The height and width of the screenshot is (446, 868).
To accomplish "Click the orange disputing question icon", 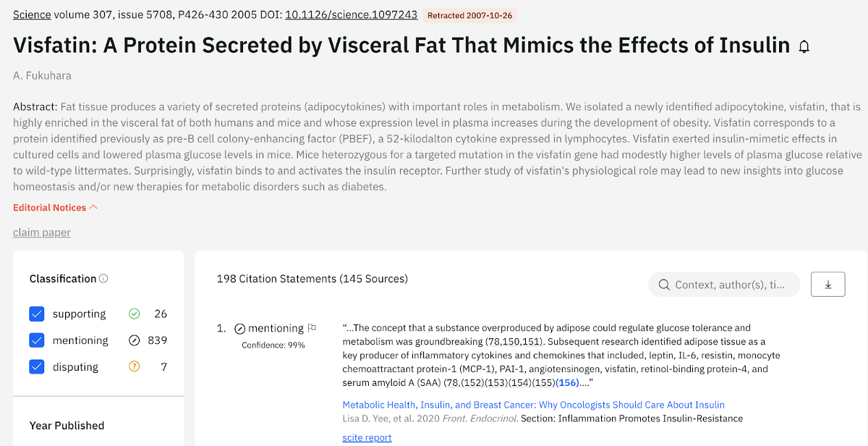I will (x=134, y=366).
